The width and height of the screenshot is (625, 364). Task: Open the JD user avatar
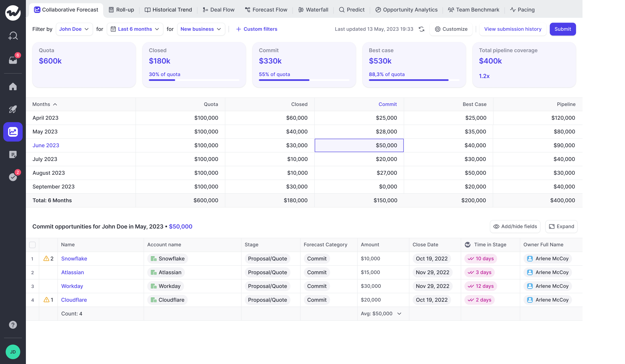[13, 352]
